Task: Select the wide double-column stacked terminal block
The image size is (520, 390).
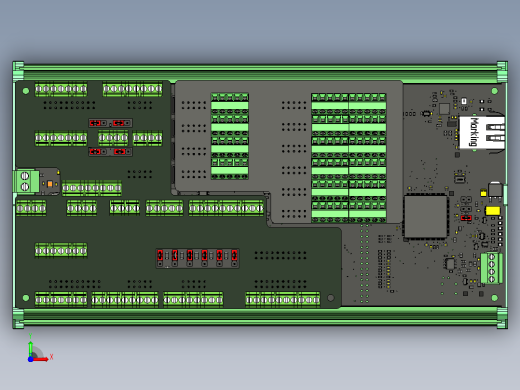Action: (x=349, y=158)
